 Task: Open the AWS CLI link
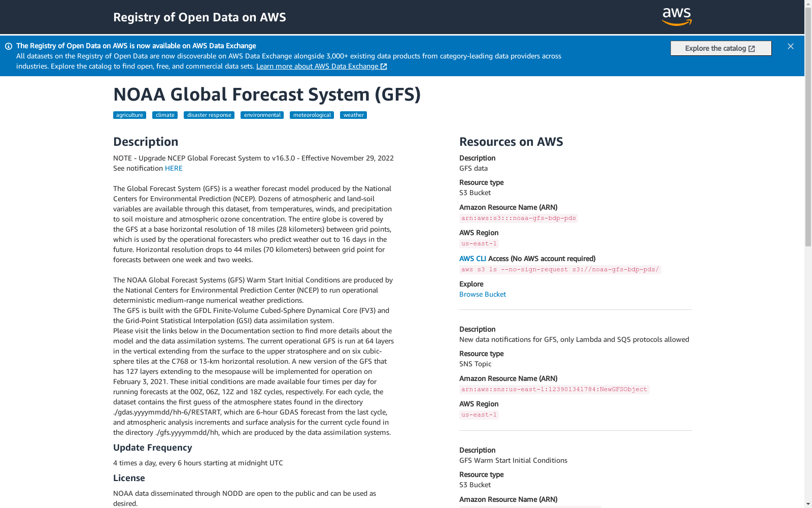click(472, 259)
